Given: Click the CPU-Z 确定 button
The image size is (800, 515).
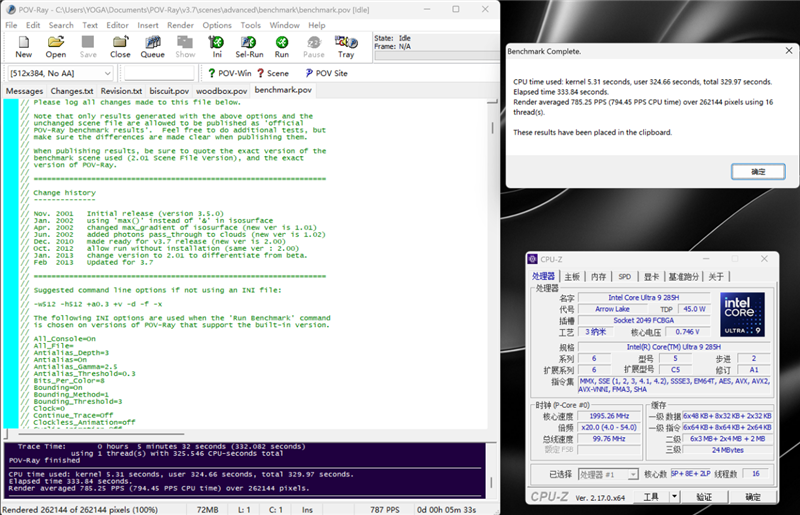Looking at the screenshot, I should pyautogui.click(x=753, y=497).
